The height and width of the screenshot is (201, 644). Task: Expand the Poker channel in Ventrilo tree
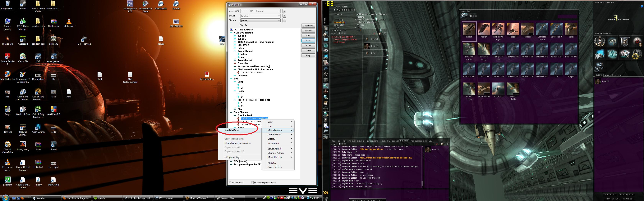tap(235, 48)
